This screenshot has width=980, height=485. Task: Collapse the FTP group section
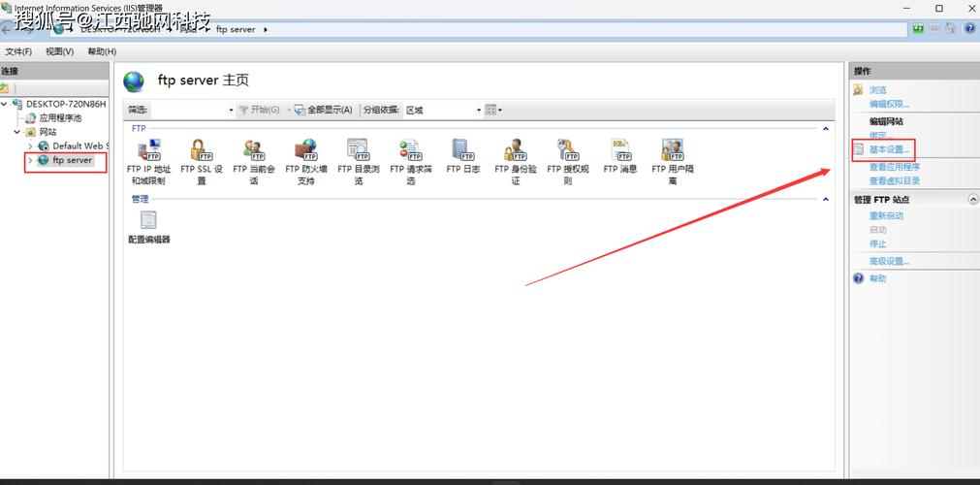click(x=826, y=128)
